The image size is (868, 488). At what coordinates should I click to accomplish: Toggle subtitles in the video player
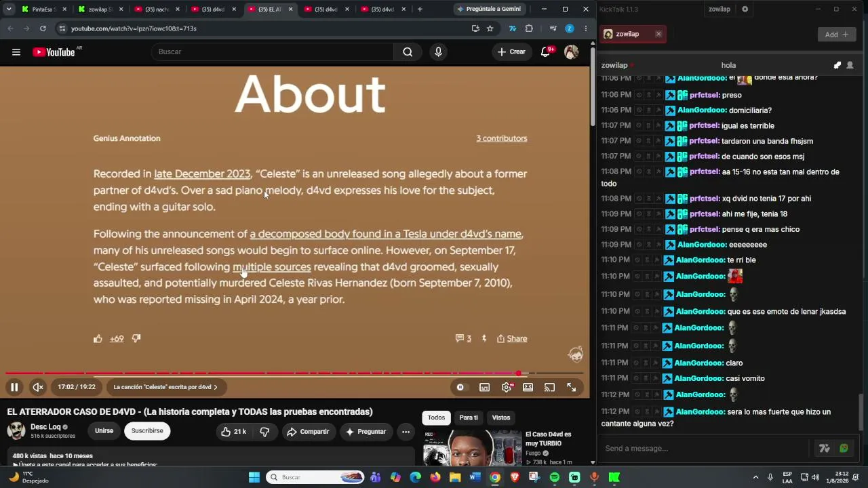[x=484, y=387]
